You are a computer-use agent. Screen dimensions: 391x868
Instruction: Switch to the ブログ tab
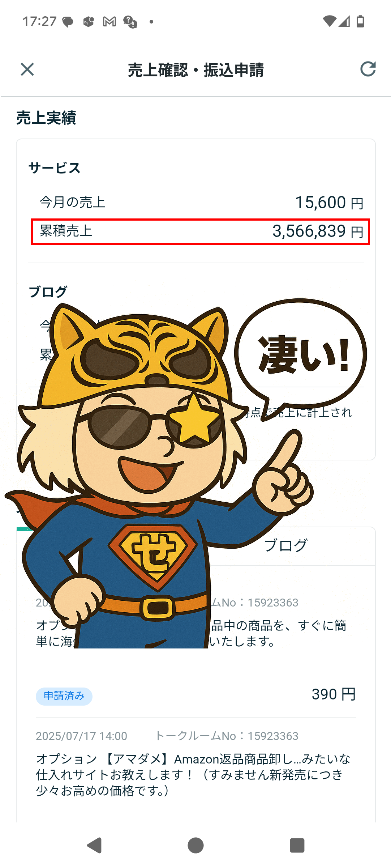coord(285,545)
